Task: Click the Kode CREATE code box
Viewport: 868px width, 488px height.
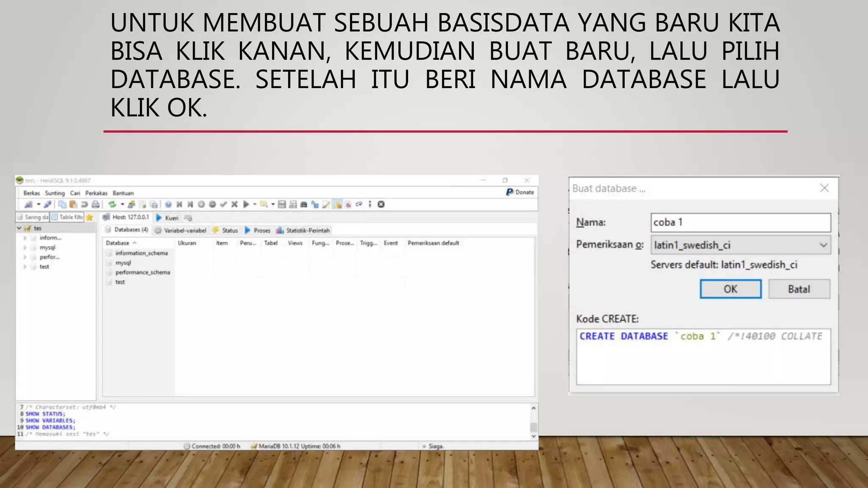Action: pos(704,357)
